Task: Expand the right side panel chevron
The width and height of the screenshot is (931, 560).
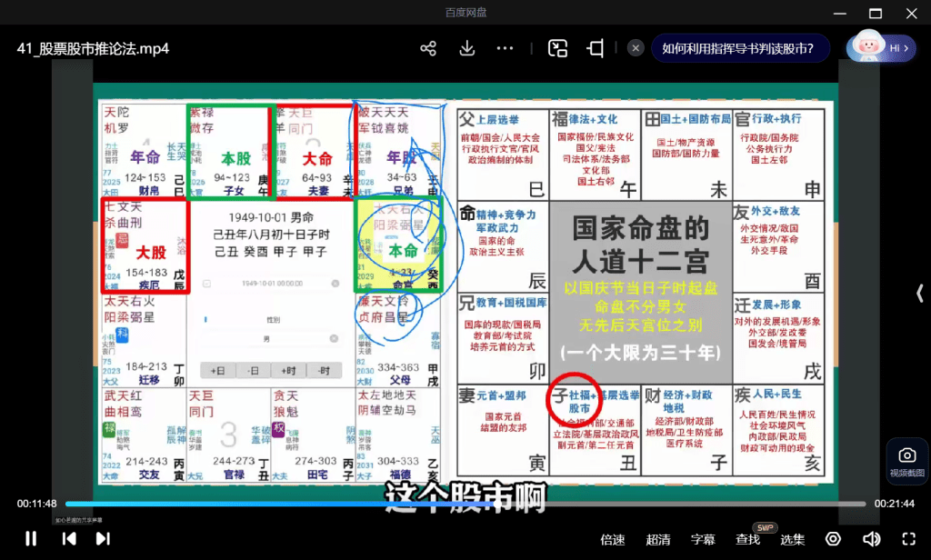Action: (x=919, y=293)
